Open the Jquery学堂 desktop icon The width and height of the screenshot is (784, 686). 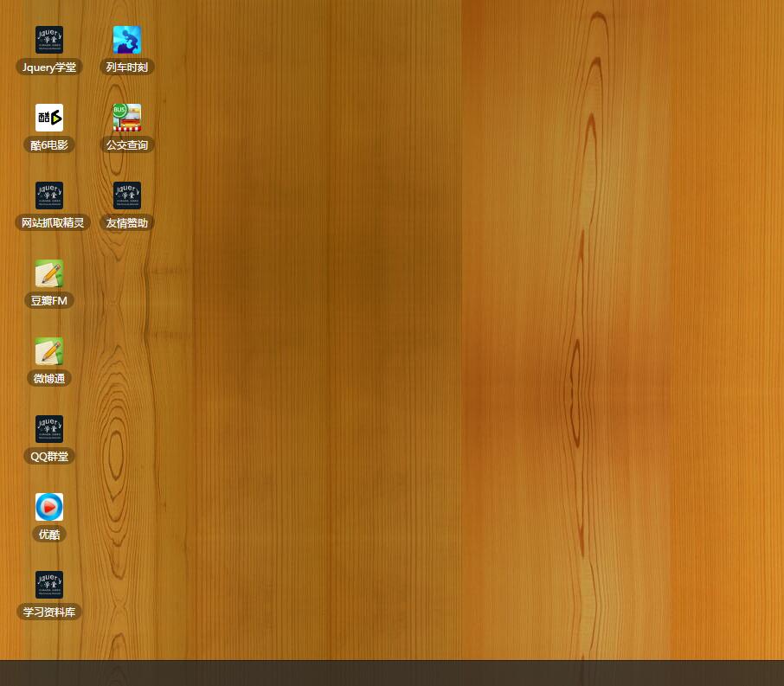[49, 40]
